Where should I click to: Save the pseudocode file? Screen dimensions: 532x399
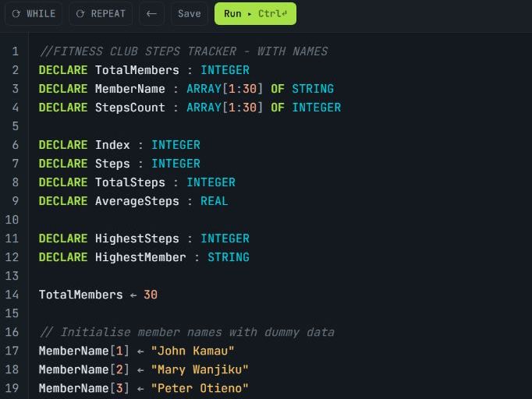190,14
